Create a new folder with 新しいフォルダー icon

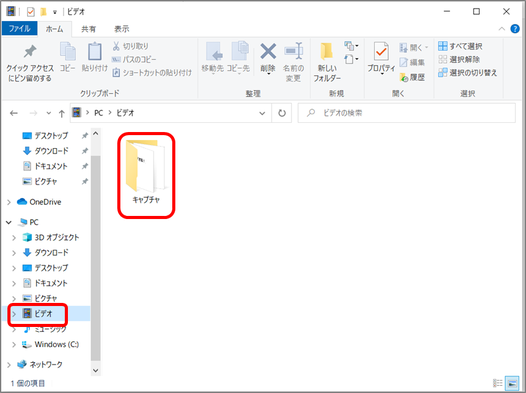coord(327,52)
